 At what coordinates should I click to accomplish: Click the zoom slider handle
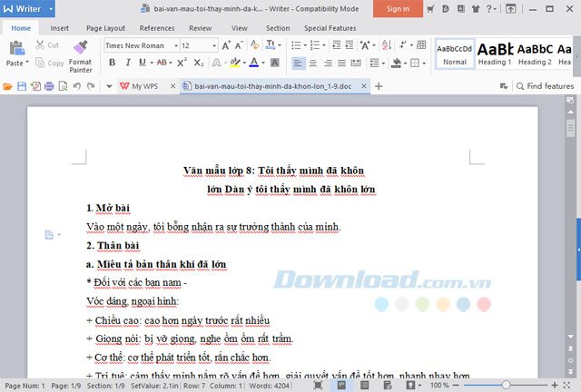point(506,386)
